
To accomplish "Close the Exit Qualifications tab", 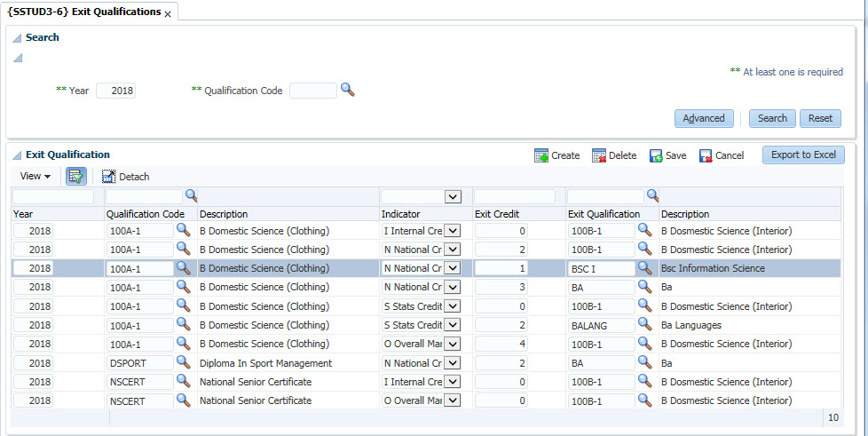I will tap(168, 13).
